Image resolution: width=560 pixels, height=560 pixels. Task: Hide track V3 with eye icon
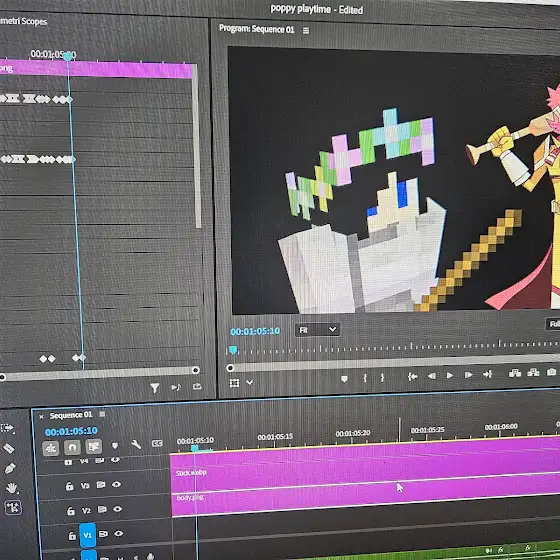click(116, 484)
